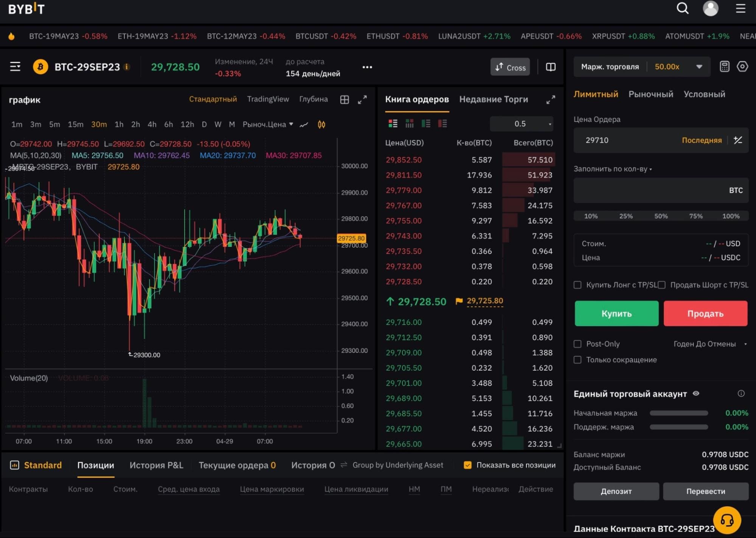Open the search magnifier icon
The height and width of the screenshot is (538, 756).
[682, 8]
